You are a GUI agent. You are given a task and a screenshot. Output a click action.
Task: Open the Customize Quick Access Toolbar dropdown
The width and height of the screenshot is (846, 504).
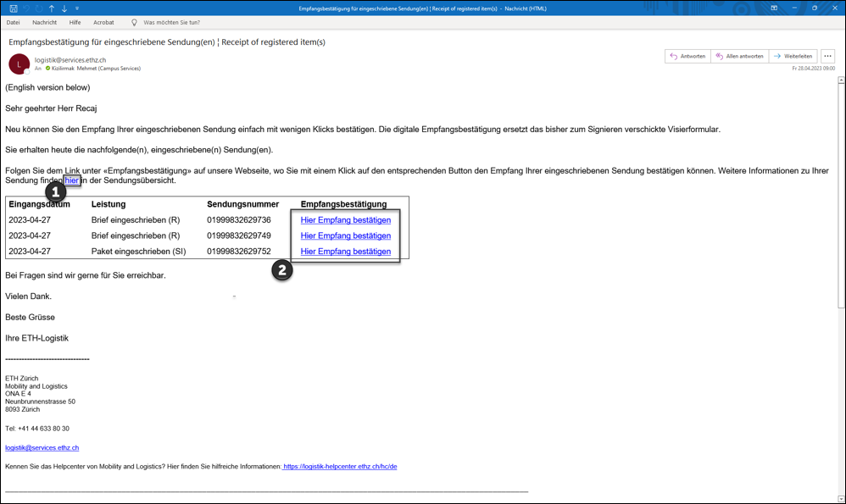point(77,8)
